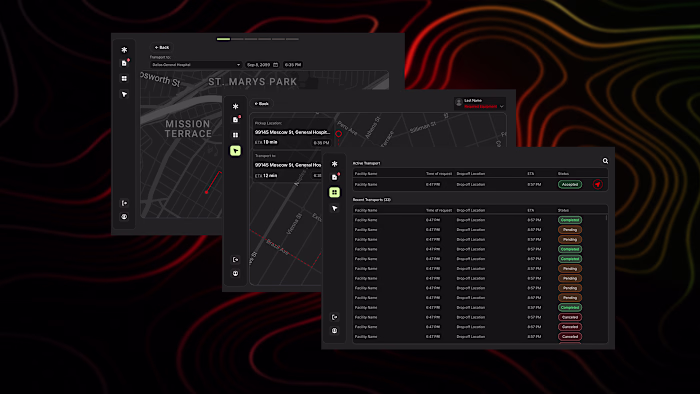Click the highlighted green cursor navigation icon
This screenshot has height=394, width=700.
pyautogui.click(x=235, y=151)
